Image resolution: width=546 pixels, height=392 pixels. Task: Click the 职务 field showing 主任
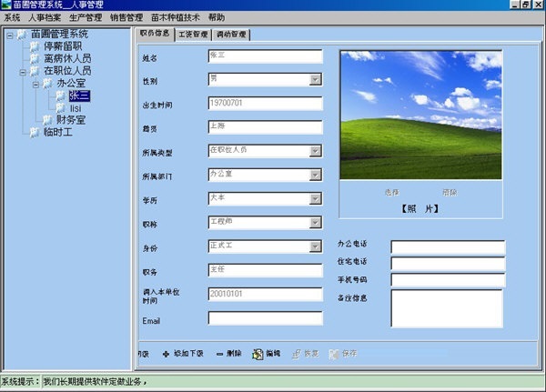coord(266,270)
